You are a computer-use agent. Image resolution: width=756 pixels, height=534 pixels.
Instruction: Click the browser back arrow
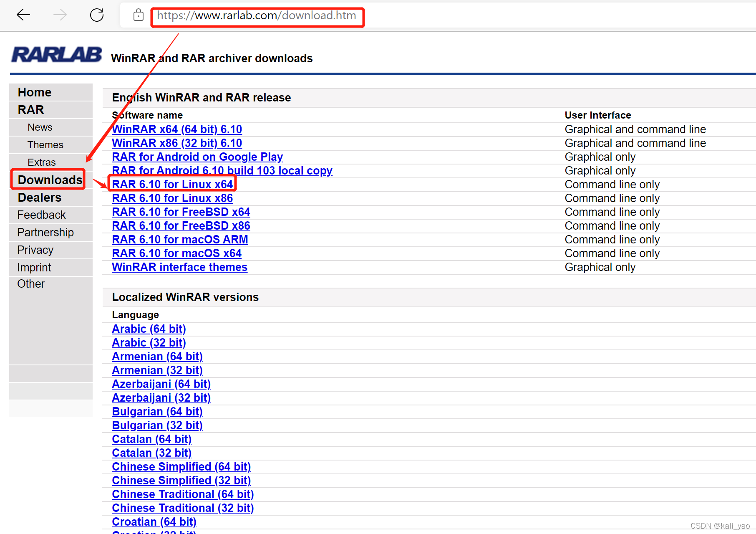pos(23,15)
